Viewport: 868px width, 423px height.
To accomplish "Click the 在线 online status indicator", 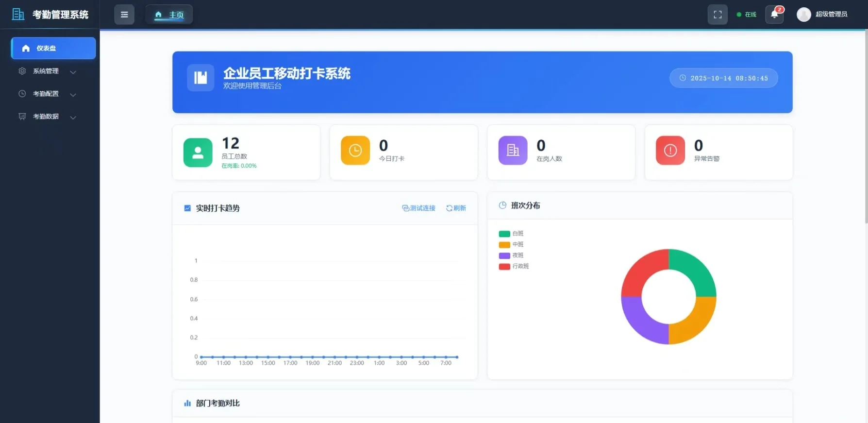I will pos(747,15).
